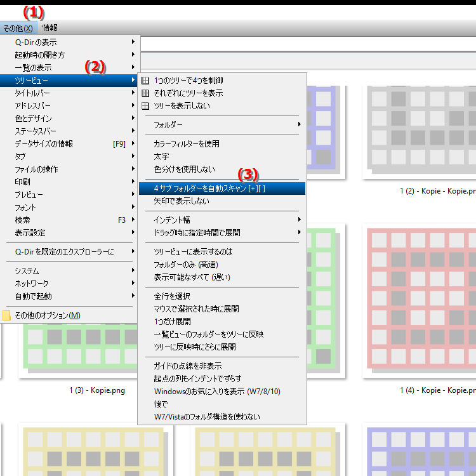Expand the Q-Dir の表示 submenu

pyautogui.click(x=70, y=42)
